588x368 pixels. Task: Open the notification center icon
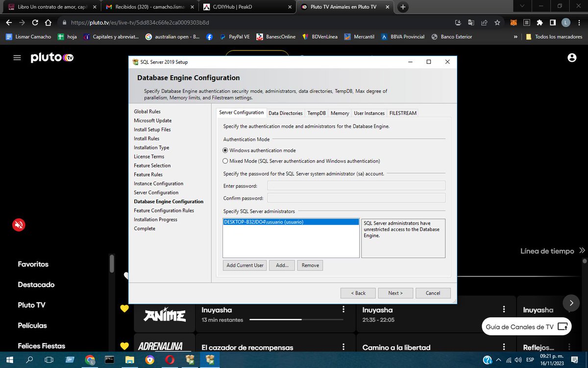pyautogui.click(x=575, y=360)
